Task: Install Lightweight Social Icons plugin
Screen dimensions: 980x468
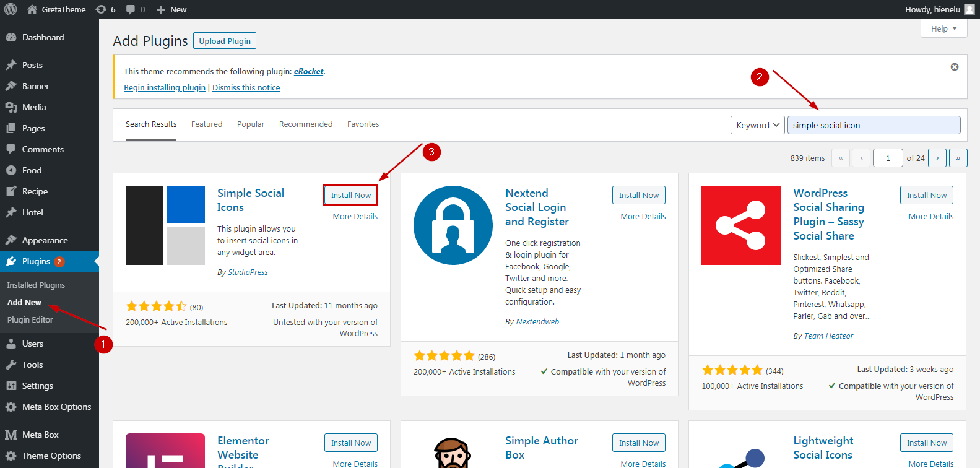Action: pyautogui.click(x=927, y=443)
